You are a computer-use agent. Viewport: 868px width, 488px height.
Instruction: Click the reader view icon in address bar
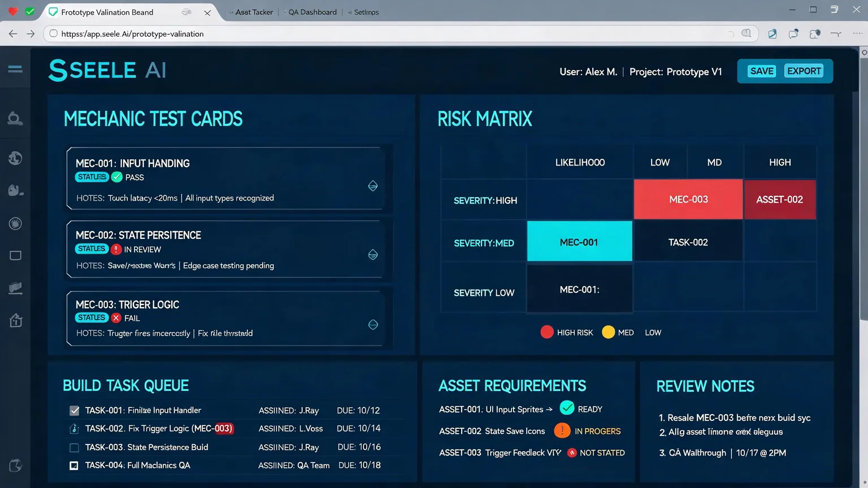[747, 33]
